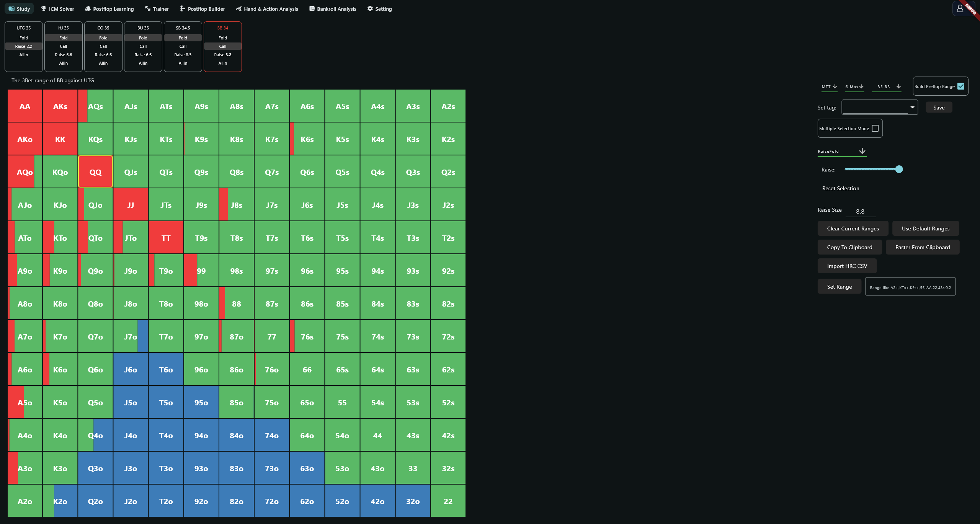
Task: Select the A5o hand cell
Action: pos(25,402)
